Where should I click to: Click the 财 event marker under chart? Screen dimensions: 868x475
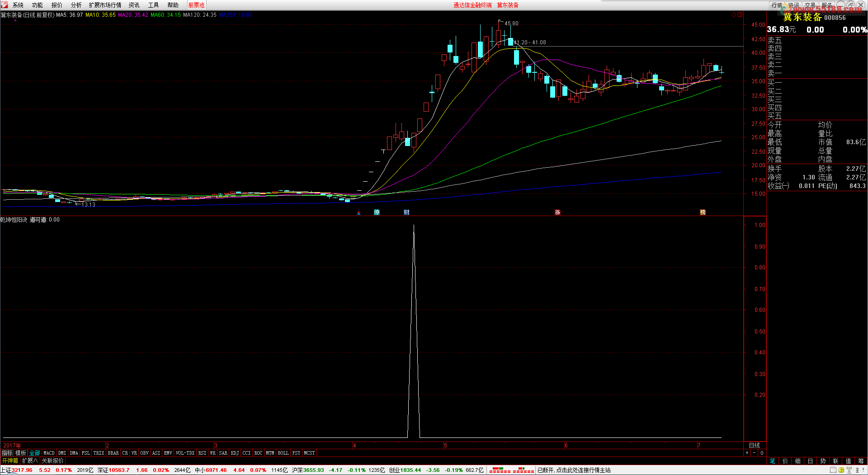pyautogui.click(x=406, y=212)
